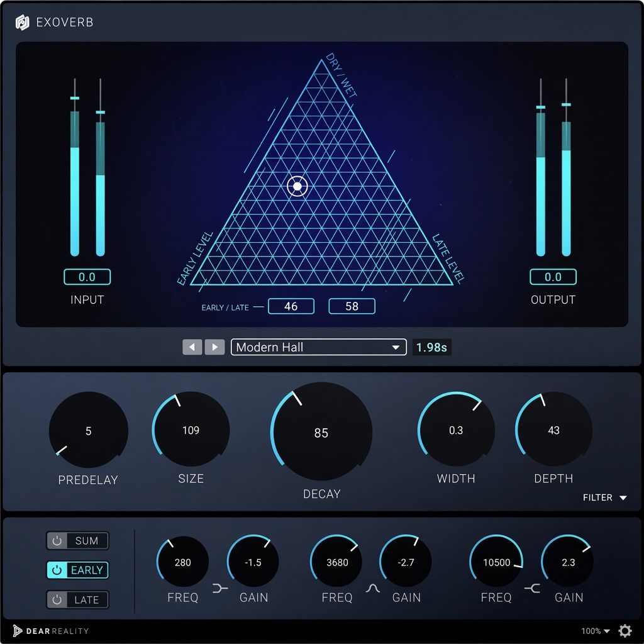Click the WIDTH knob
The width and height of the screenshot is (644, 644).
pyautogui.click(x=456, y=430)
